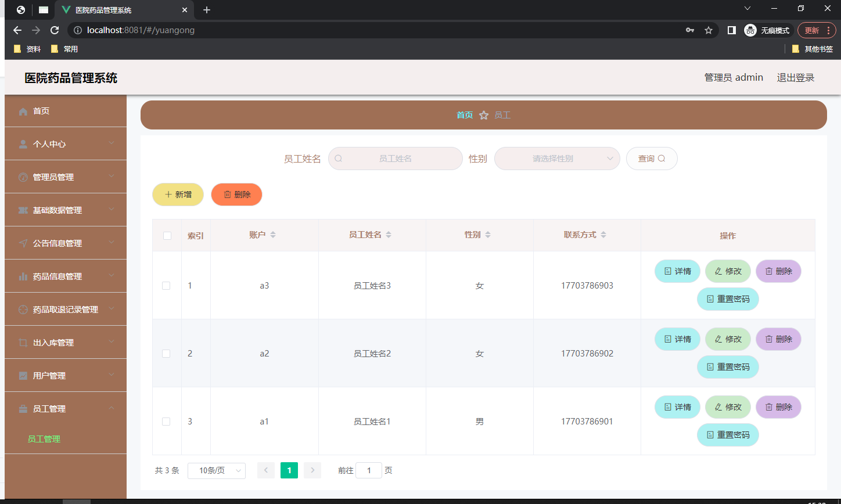This screenshot has height=504, width=841.
Task: Click the incognito 无痕模式 icon in browser toolbar
Action: click(x=750, y=30)
